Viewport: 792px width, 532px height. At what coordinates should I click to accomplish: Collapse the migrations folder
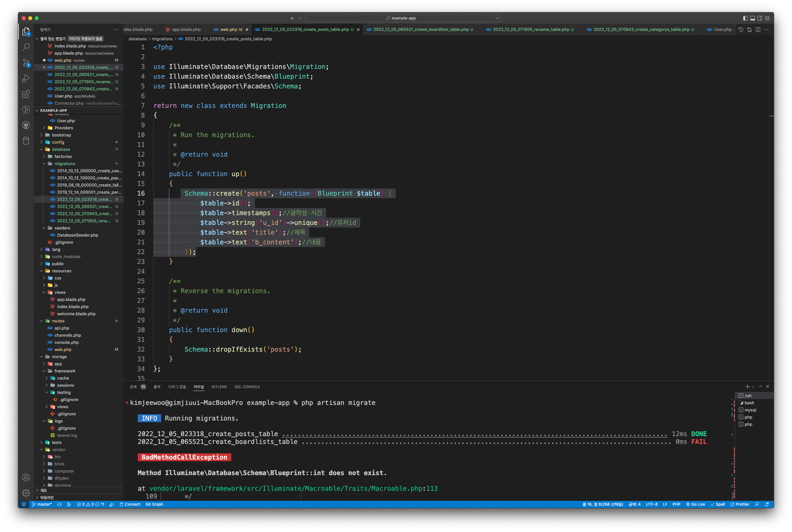click(x=64, y=163)
